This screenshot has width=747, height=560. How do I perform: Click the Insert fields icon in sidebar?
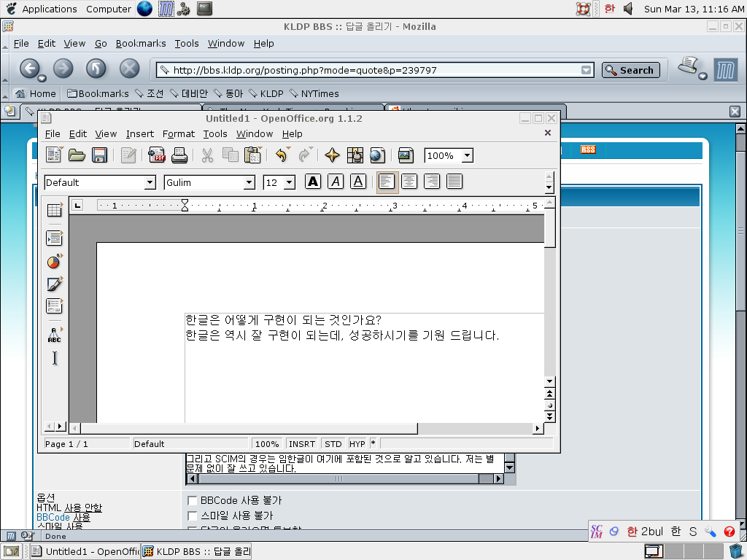(x=54, y=238)
